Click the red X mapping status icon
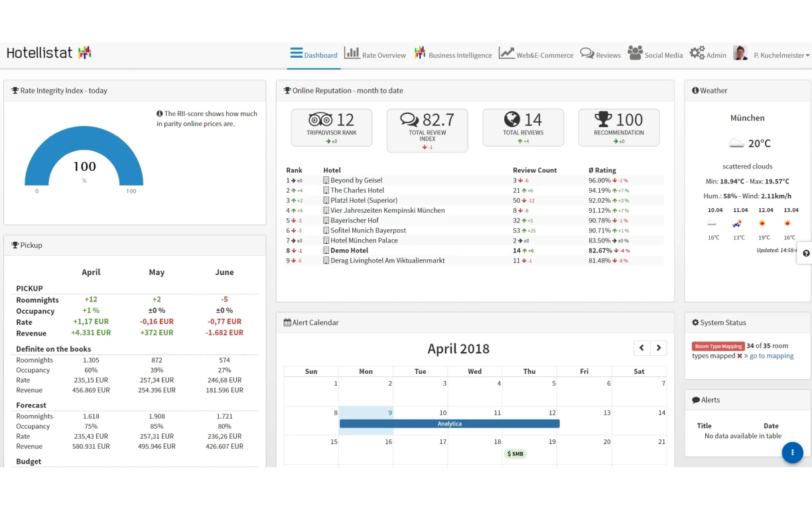812x509 pixels. coord(740,356)
